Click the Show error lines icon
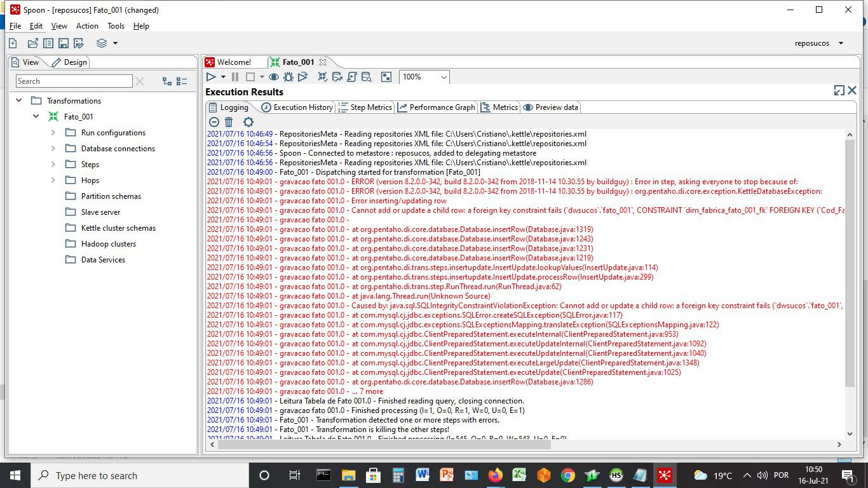 tap(214, 122)
